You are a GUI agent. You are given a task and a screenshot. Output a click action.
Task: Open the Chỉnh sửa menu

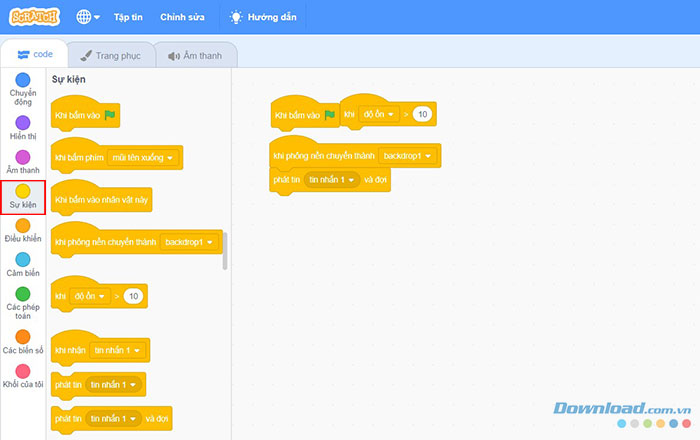(x=181, y=17)
